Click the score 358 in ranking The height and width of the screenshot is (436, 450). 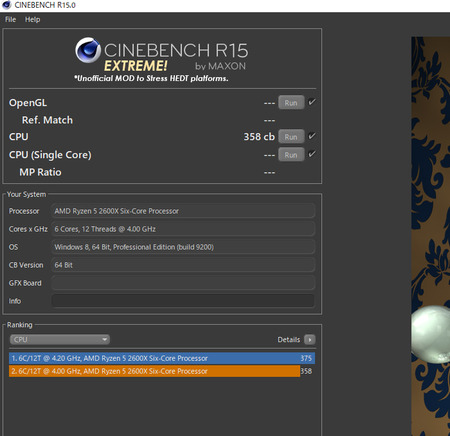306,371
